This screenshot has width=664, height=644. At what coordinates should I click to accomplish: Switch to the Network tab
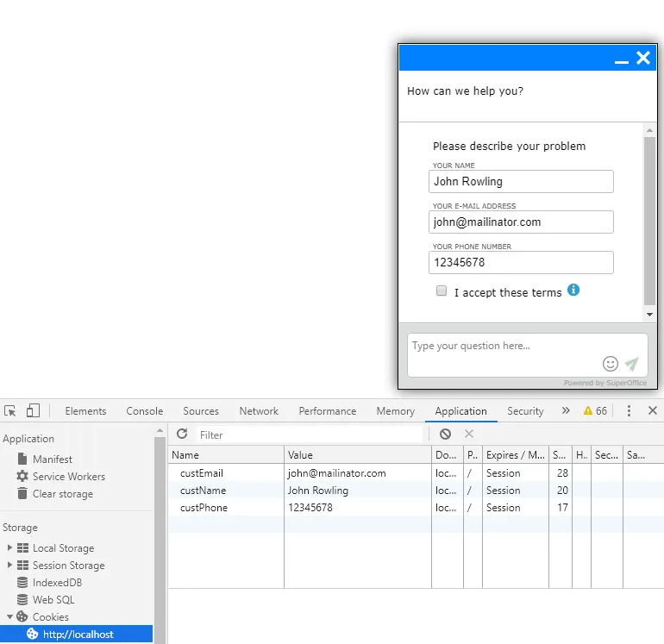point(259,411)
